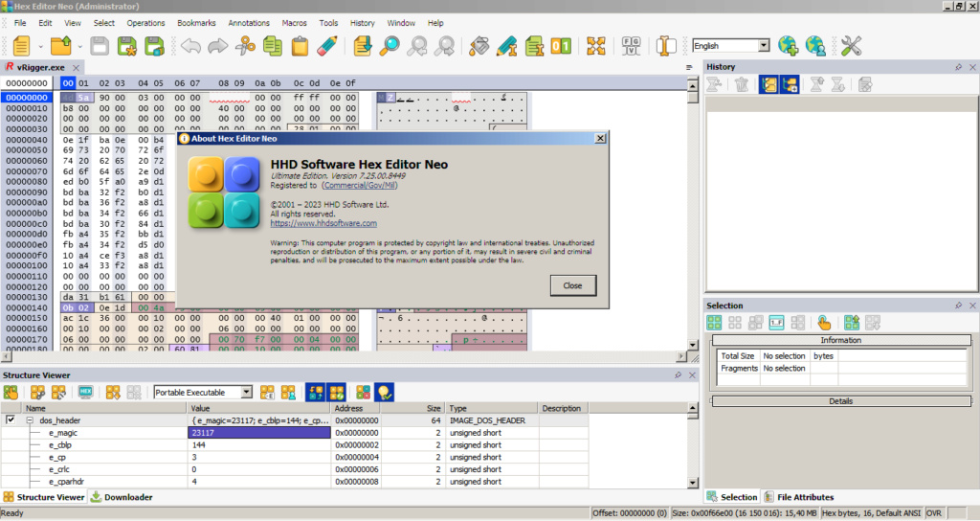This screenshot has height=521, width=980.
Task: Open the Operations menu
Action: coord(145,23)
